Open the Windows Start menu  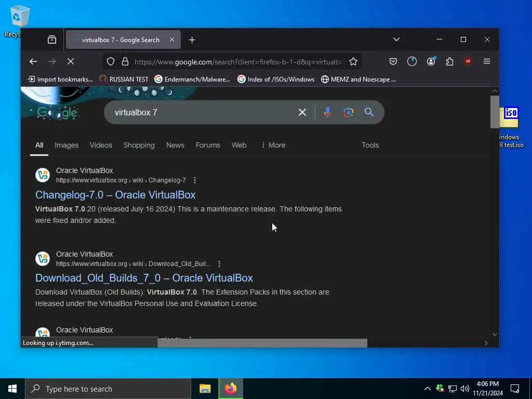click(12, 389)
